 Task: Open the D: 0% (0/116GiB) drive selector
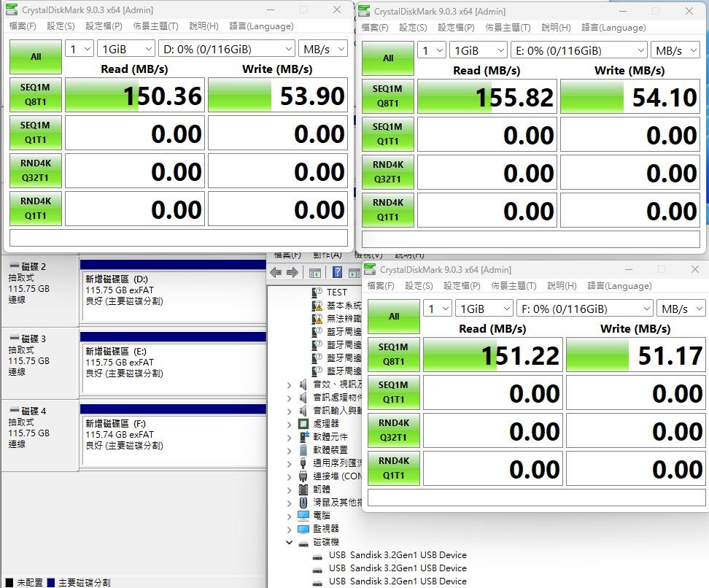click(227, 48)
